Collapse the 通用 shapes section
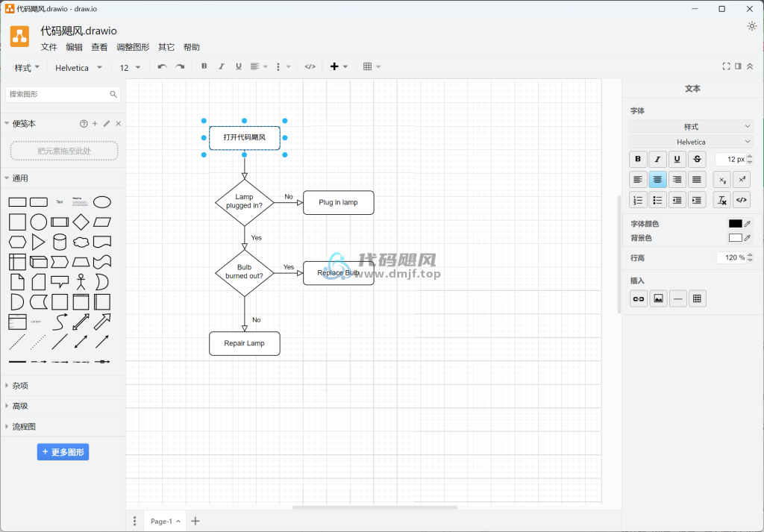 (x=20, y=178)
